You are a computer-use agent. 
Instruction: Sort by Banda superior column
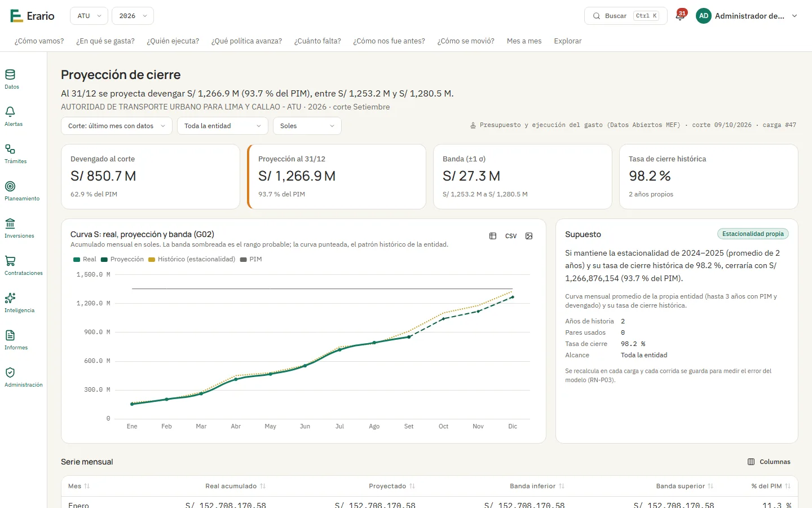[x=685, y=486]
